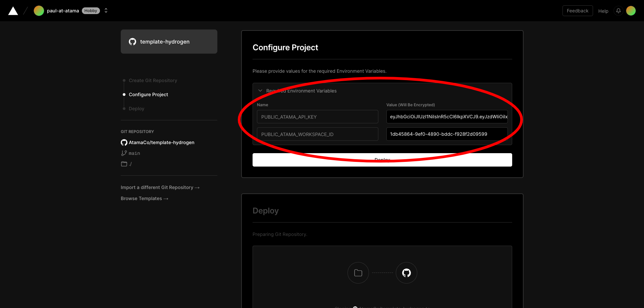
Task: Click the Hobby plan badge
Action: pos(91,11)
